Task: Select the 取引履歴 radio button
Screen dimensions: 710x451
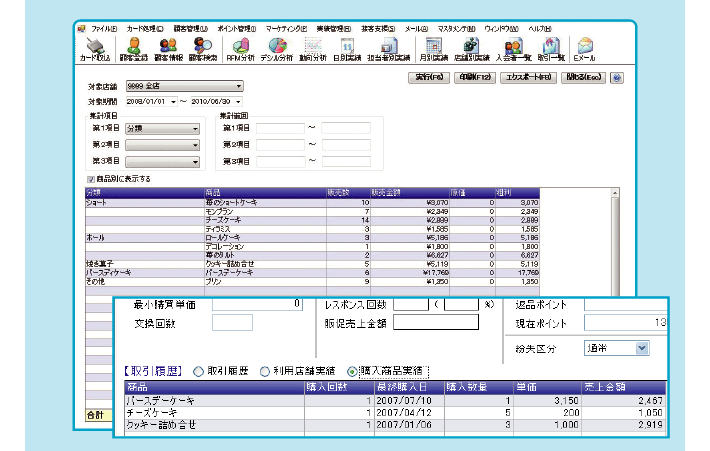Action: [198, 372]
